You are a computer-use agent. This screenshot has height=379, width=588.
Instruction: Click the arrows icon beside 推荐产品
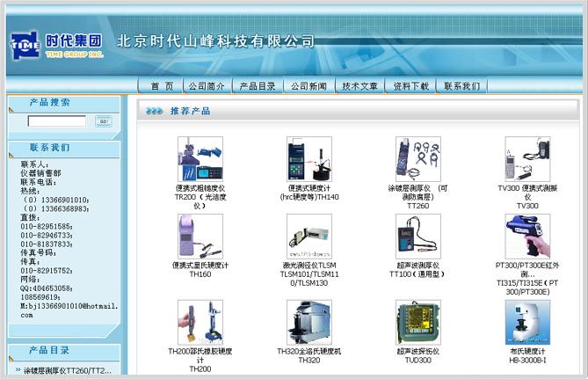[154, 111]
